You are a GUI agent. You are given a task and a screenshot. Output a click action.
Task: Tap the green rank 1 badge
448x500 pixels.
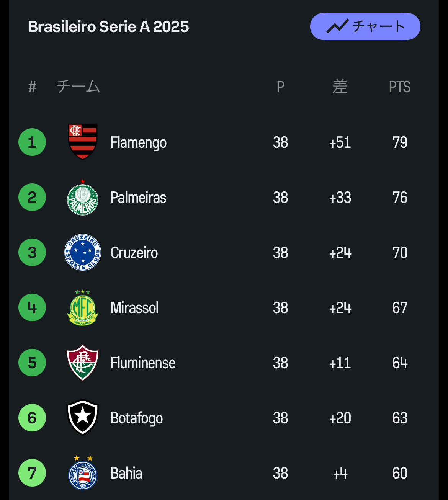point(32,142)
